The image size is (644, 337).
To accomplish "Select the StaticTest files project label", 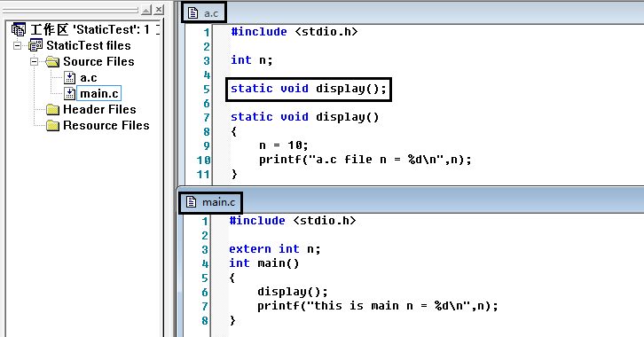I will tap(89, 45).
